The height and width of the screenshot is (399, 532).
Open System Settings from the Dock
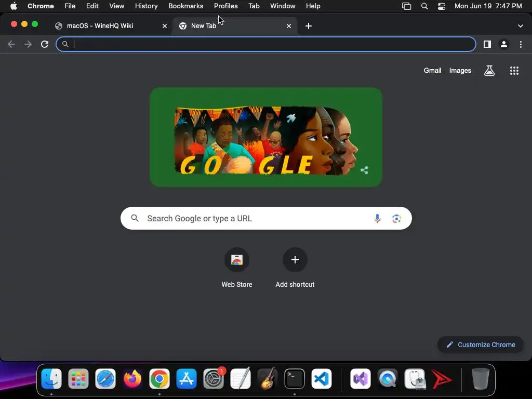coord(214,379)
